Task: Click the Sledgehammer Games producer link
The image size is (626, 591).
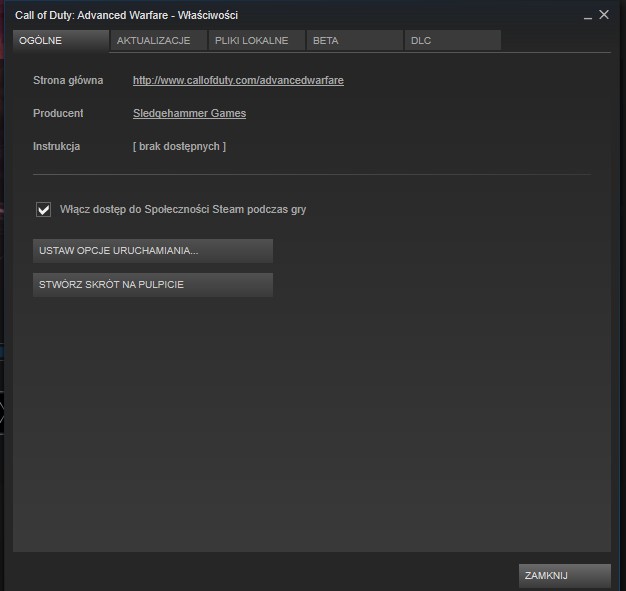Action: [189, 113]
